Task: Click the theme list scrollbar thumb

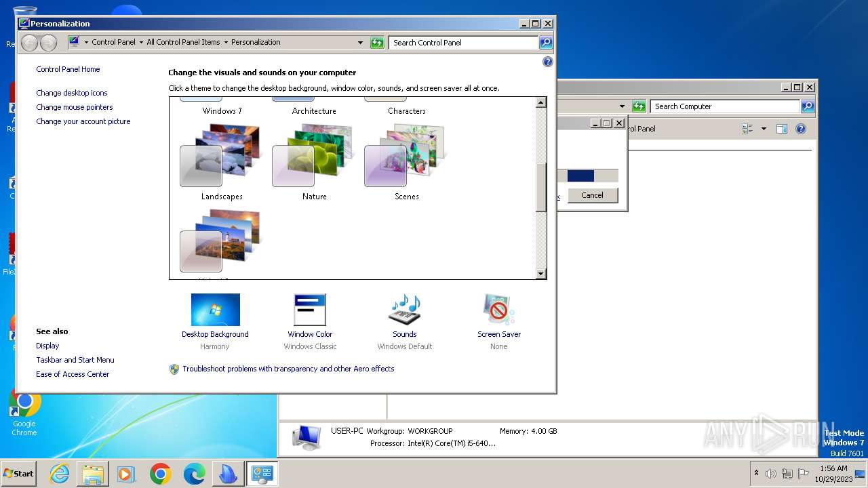Action: (540, 188)
